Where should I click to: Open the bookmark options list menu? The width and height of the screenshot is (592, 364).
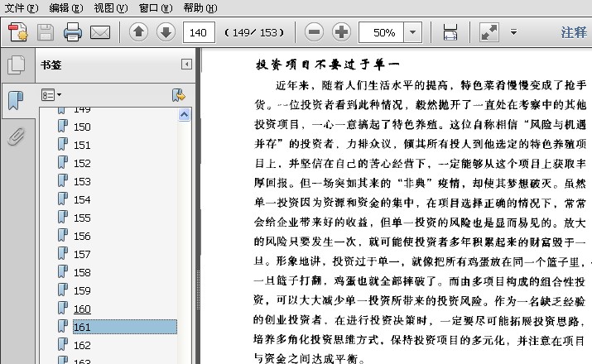pos(51,95)
